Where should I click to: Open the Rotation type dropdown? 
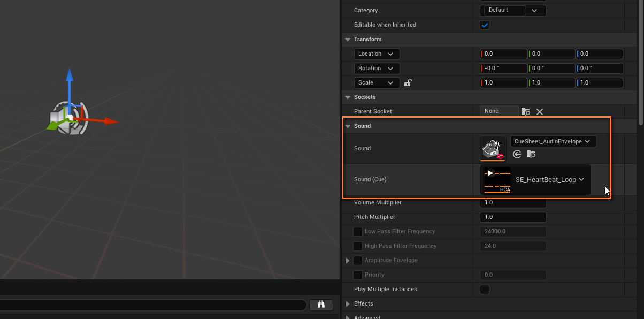(377, 69)
